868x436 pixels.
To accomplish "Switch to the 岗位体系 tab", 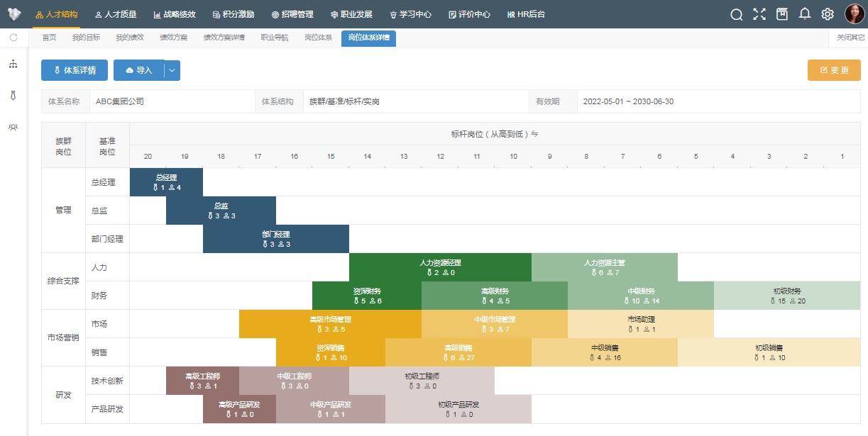I will coord(318,38).
